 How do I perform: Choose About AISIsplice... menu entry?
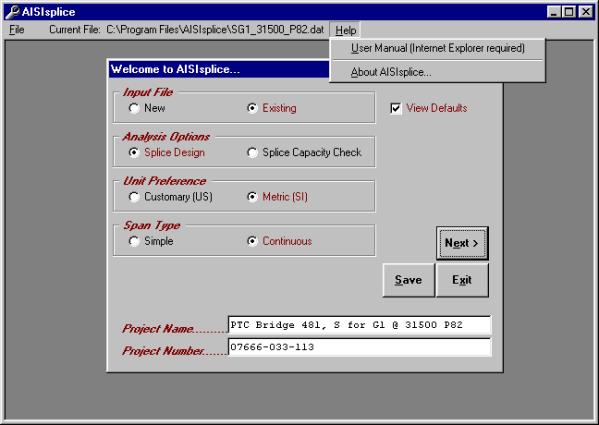[x=437, y=72]
